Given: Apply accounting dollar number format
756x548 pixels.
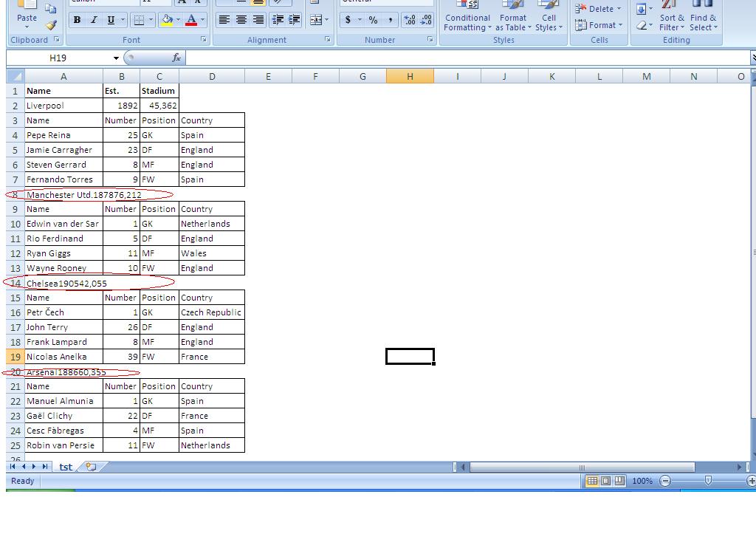Looking at the screenshot, I should (348, 20).
